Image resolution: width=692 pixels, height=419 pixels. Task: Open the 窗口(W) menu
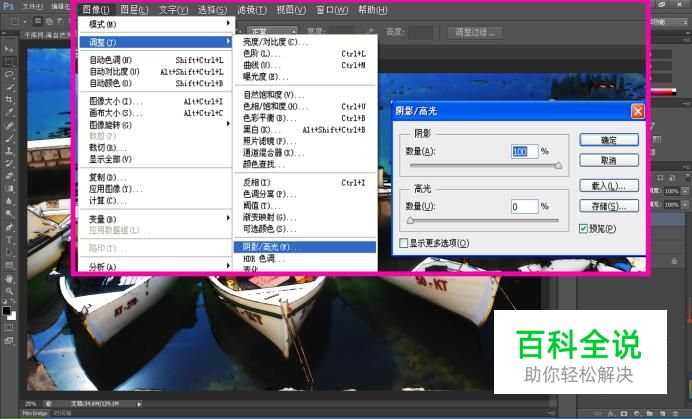(332, 9)
